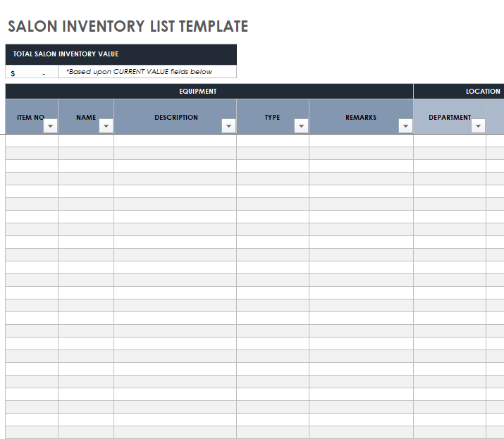This screenshot has height=439, width=504.
Task: Select first empty cell under DESCRIPTION column
Action: pyautogui.click(x=175, y=140)
